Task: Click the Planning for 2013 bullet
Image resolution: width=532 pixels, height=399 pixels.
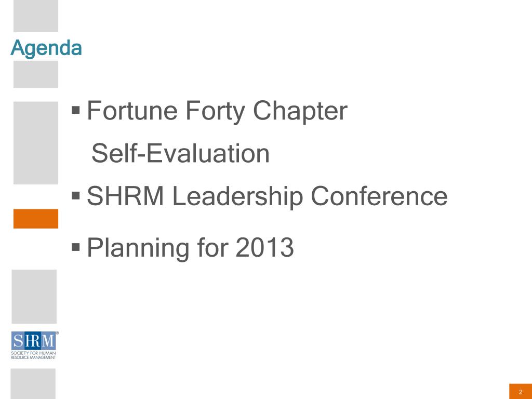Action: pos(190,248)
